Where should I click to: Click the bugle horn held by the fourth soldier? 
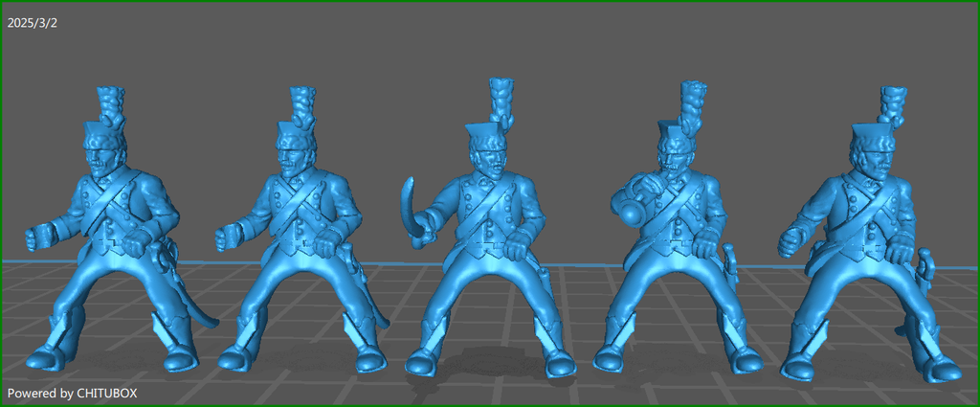(629, 203)
